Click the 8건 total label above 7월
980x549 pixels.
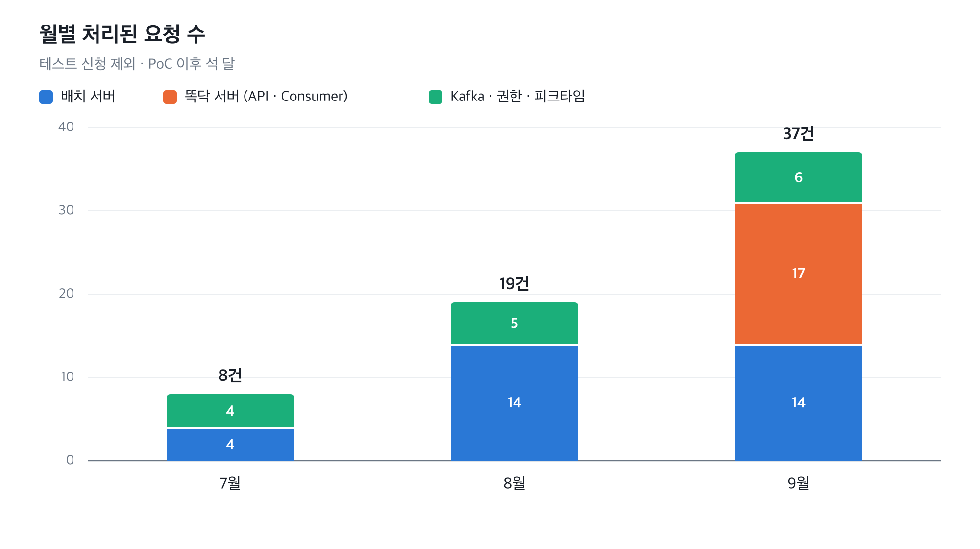(230, 375)
